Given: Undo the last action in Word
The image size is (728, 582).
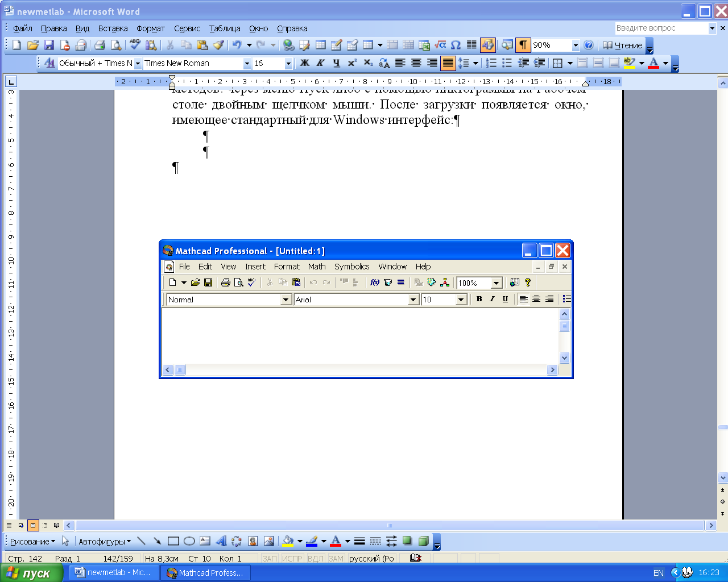Looking at the screenshot, I should point(237,45).
